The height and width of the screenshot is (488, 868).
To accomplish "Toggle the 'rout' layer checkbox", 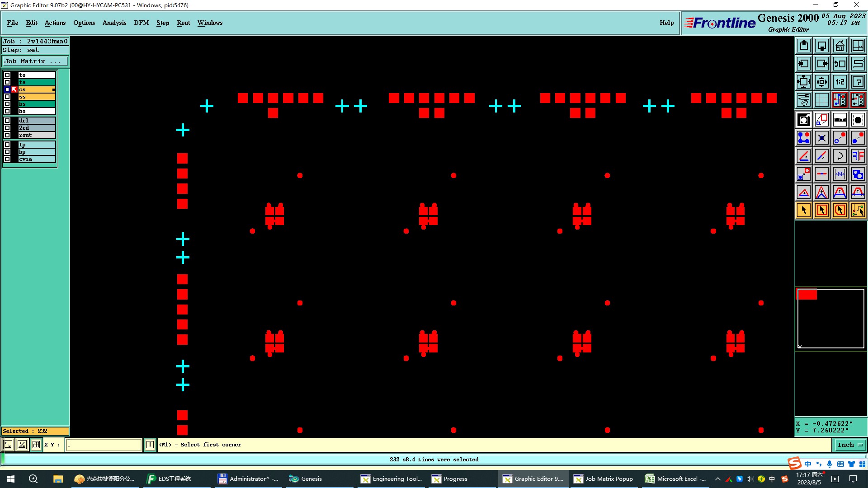I will (x=7, y=135).
